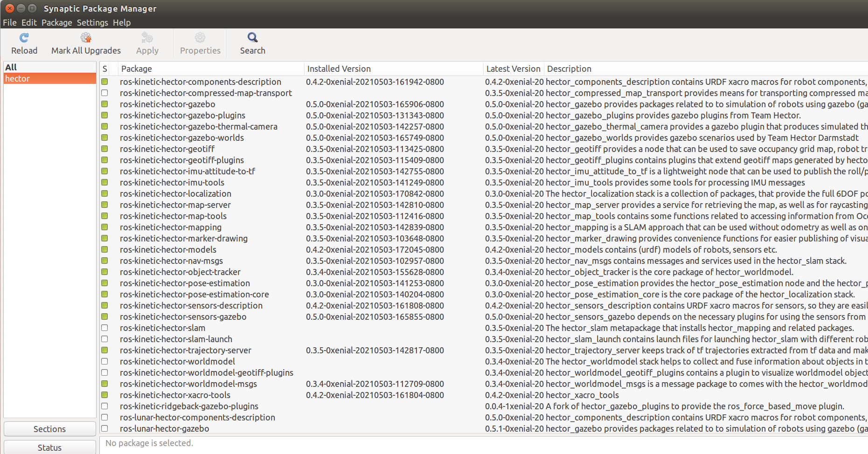868x454 pixels.
Task: Select package ros-kinetic-hector-marker-drawing
Action: coord(184,238)
